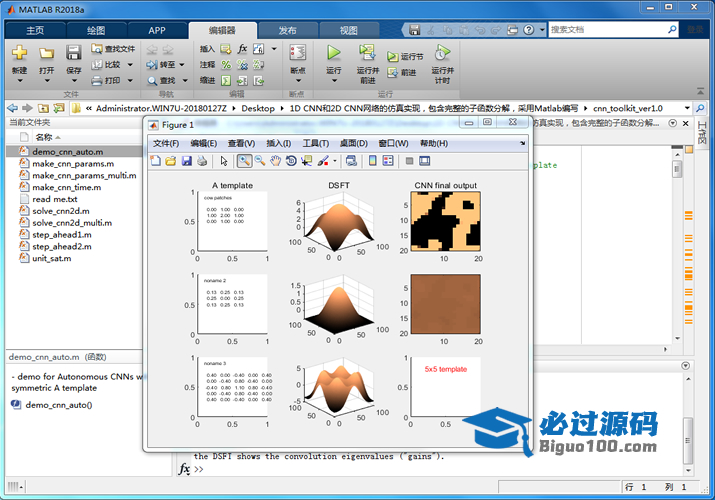Screen dimensions: 715x500
Task: Click Desktop in the address path
Action: point(258,108)
